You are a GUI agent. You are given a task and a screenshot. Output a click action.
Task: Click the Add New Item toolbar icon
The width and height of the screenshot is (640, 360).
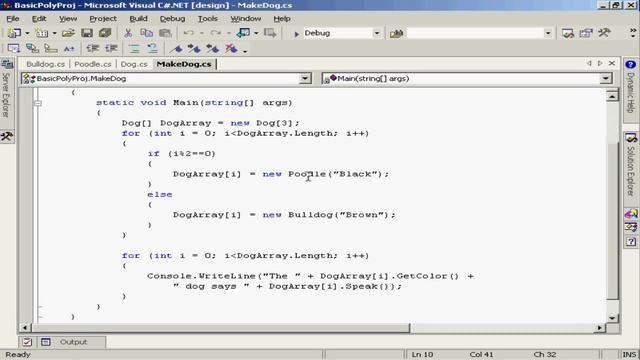tap(41, 33)
